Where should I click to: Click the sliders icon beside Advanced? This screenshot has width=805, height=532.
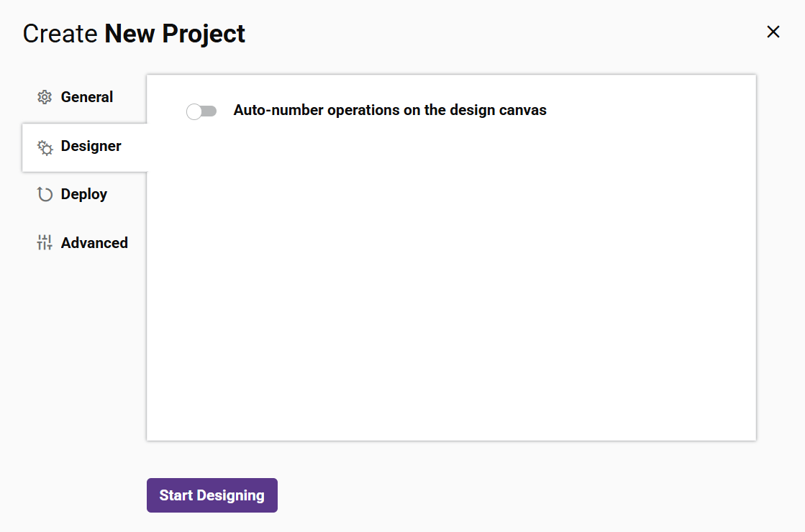click(x=45, y=242)
